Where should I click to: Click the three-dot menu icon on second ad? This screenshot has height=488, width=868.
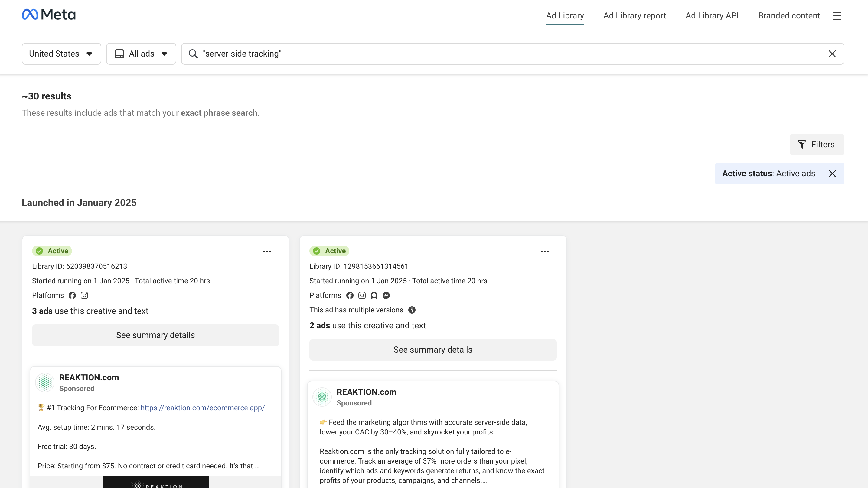[544, 251]
